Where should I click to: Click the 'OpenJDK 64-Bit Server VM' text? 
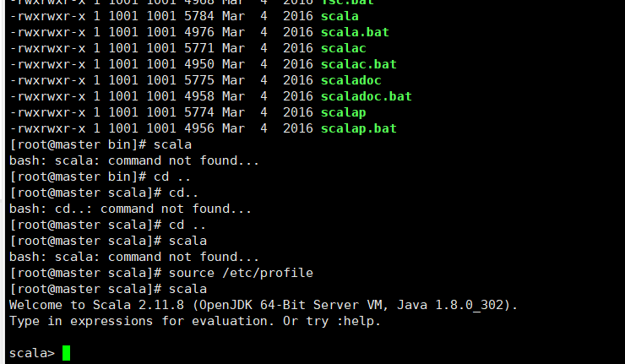click(291, 306)
